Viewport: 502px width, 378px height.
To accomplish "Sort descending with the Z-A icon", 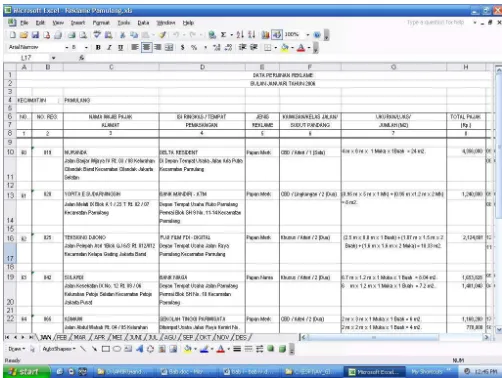I will pyautogui.click(x=252, y=35).
